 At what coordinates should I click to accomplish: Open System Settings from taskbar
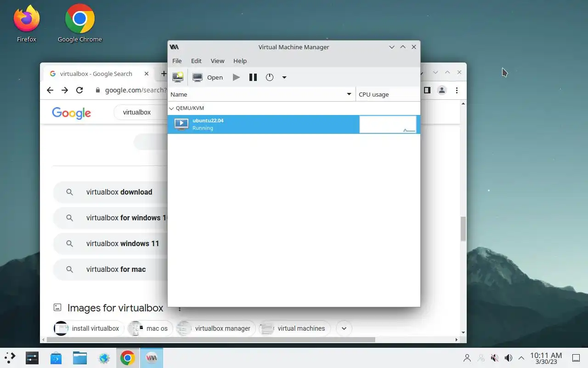[x=32, y=358]
